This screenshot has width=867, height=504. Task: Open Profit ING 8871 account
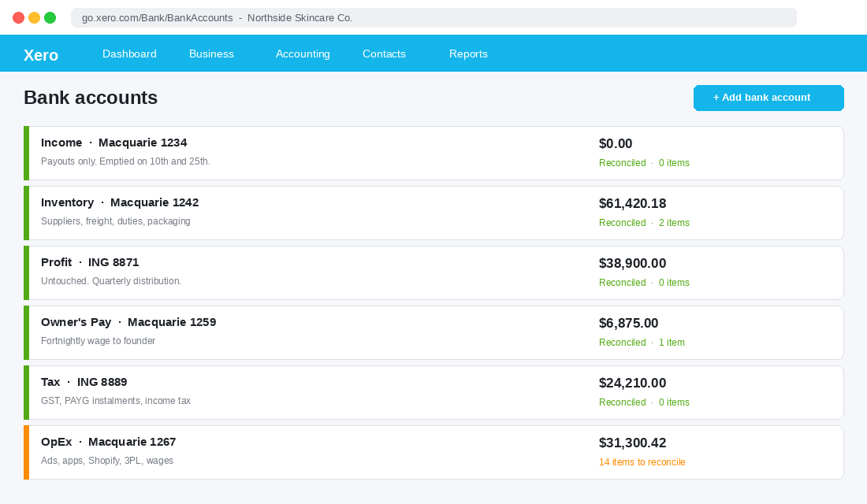pos(433,272)
